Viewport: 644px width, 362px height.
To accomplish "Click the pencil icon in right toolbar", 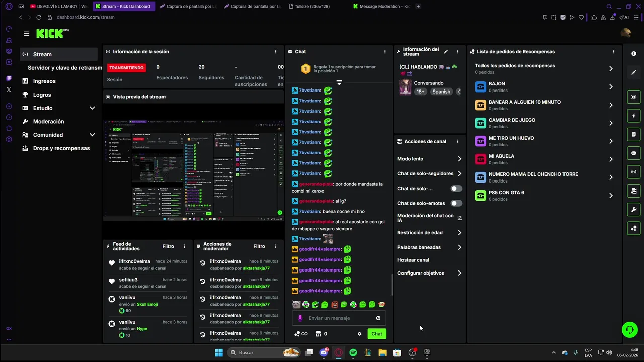I will click(x=634, y=72).
